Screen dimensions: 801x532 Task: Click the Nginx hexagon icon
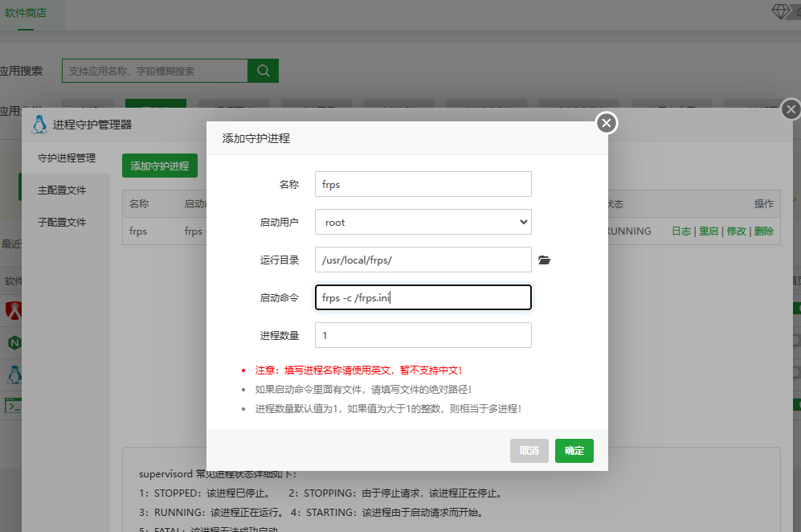[14, 342]
